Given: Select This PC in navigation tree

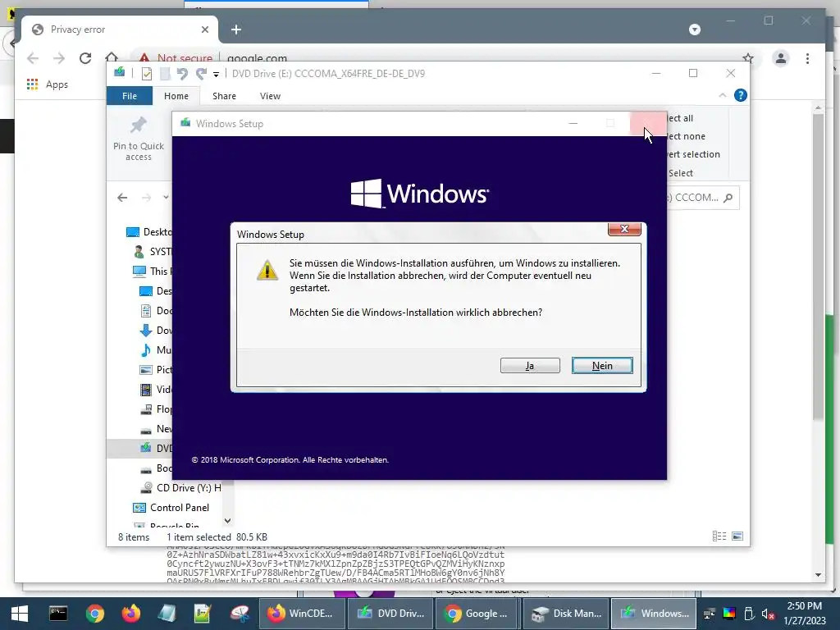Looking at the screenshot, I should coord(153,271).
